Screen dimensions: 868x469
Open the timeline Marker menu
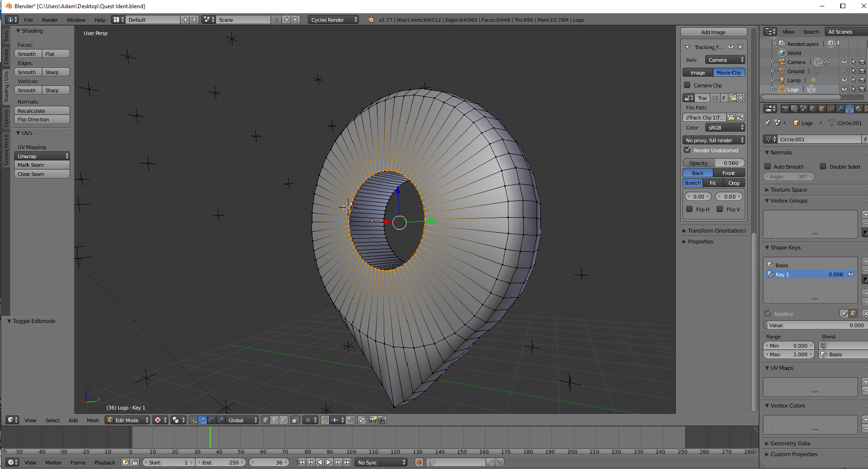point(53,462)
